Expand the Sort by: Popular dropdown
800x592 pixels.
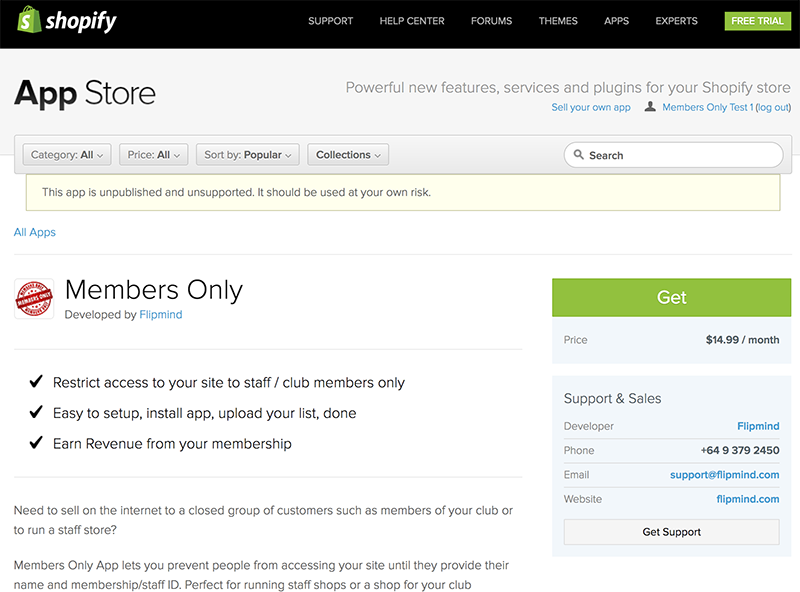tap(247, 155)
